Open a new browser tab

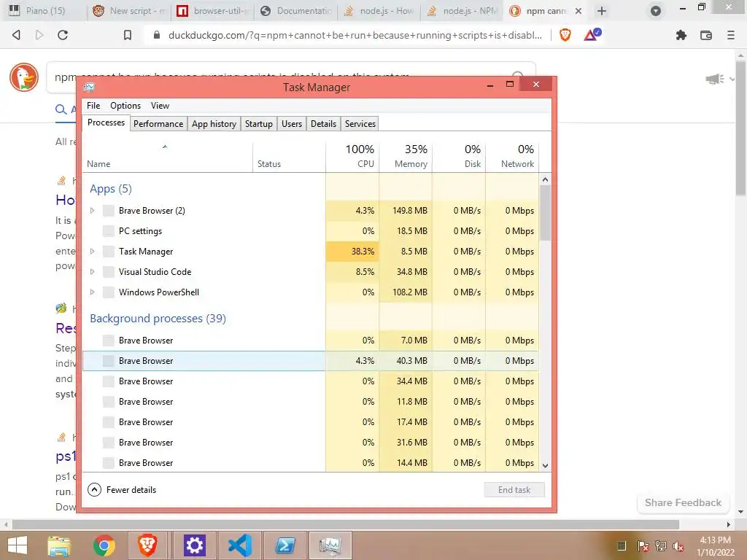pyautogui.click(x=602, y=11)
